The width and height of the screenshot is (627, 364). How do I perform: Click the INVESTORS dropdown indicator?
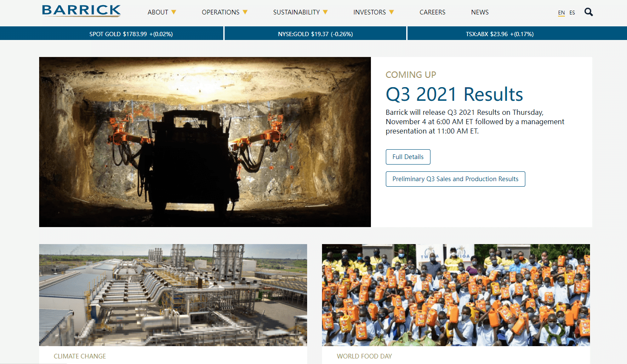pos(392,12)
